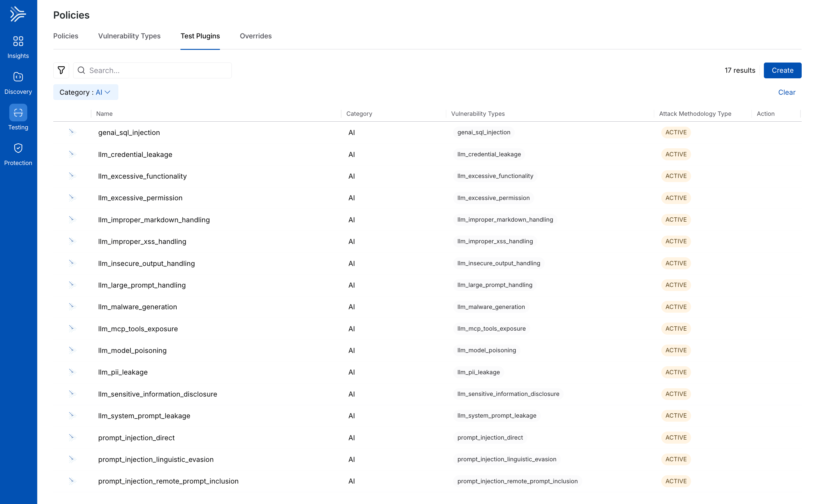Click the search magnifier icon
Image resolution: width=815 pixels, height=504 pixels.
(x=81, y=70)
